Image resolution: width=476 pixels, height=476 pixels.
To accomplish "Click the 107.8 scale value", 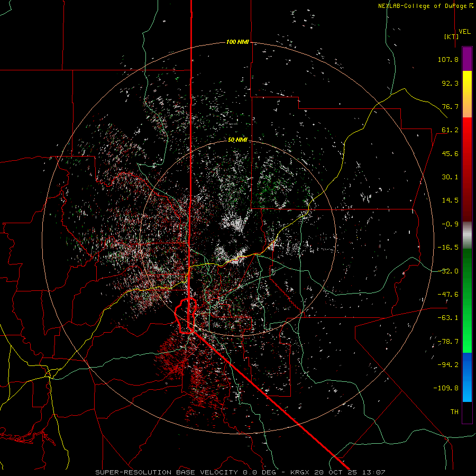I will click(448, 59).
